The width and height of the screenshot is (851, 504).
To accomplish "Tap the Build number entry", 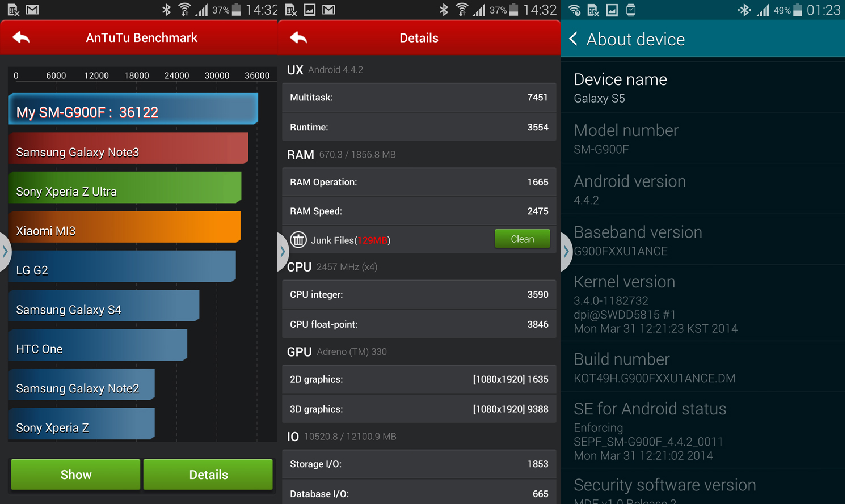I will click(x=703, y=367).
